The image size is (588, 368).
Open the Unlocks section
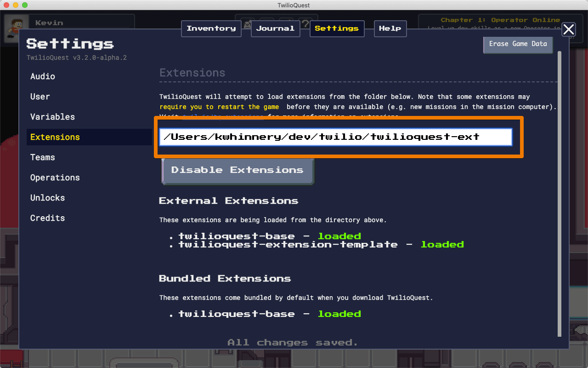tap(47, 198)
